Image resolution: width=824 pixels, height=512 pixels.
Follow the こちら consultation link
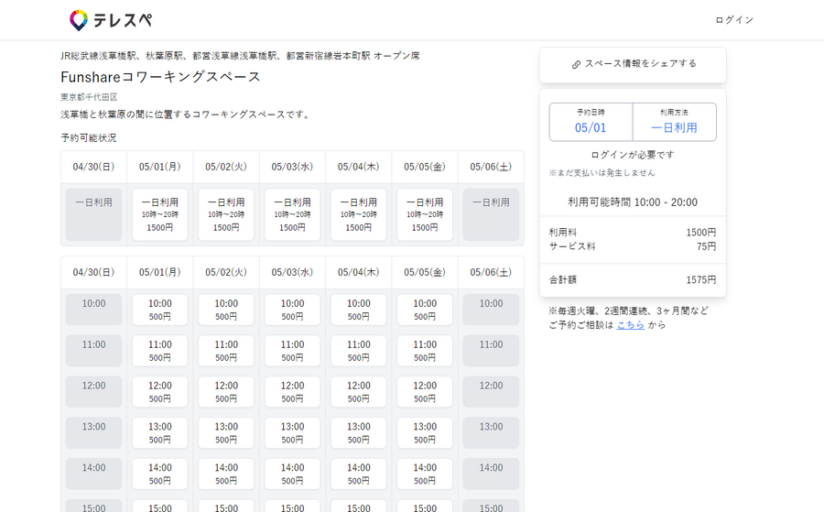coord(630,325)
